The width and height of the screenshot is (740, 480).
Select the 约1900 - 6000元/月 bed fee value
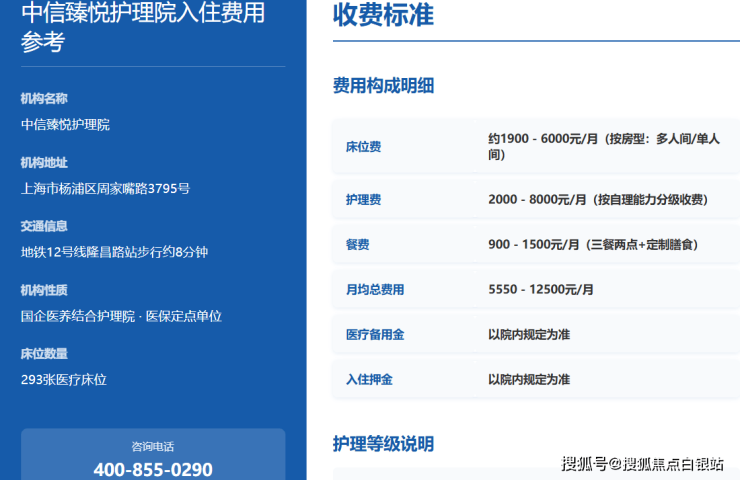coord(604,147)
